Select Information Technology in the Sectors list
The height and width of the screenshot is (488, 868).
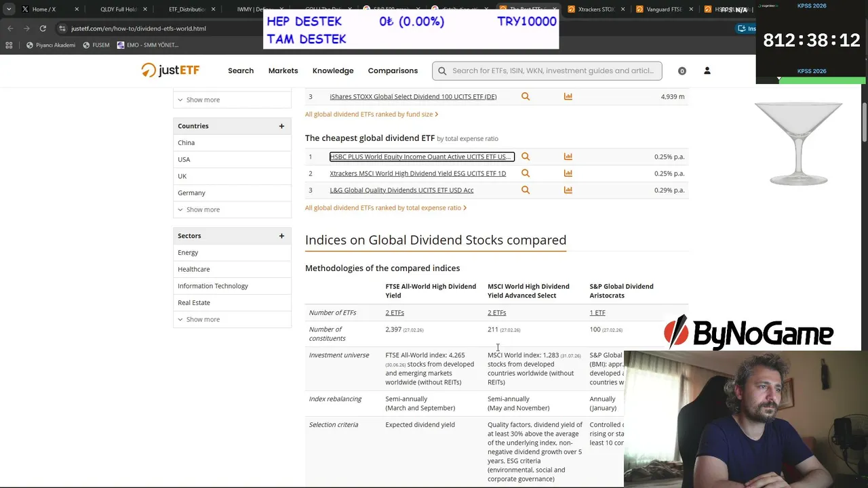pyautogui.click(x=213, y=286)
